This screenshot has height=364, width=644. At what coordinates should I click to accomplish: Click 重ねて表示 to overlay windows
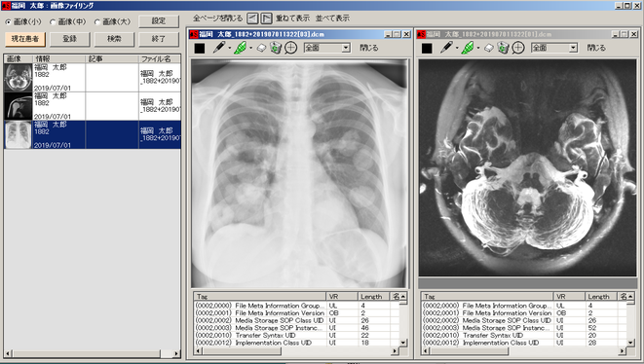pos(292,18)
